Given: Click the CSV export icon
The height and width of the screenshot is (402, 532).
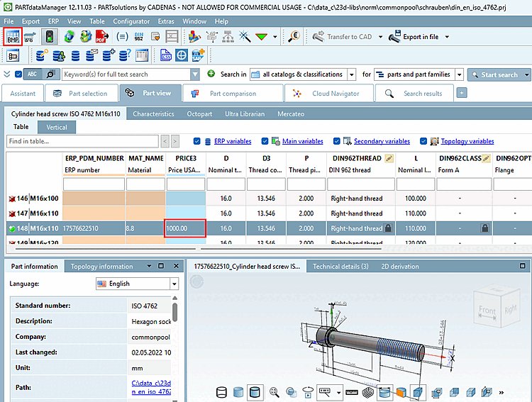Looking at the screenshot, I should [x=165, y=55].
